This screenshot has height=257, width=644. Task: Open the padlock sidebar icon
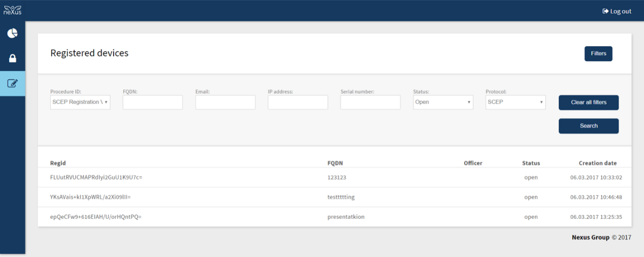click(x=12, y=58)
